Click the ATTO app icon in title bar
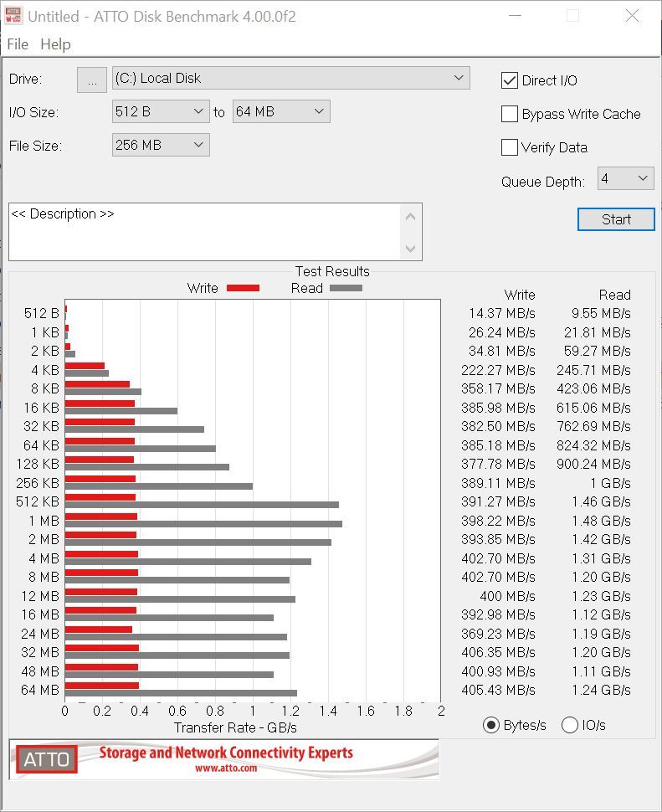 pos(13,16)
